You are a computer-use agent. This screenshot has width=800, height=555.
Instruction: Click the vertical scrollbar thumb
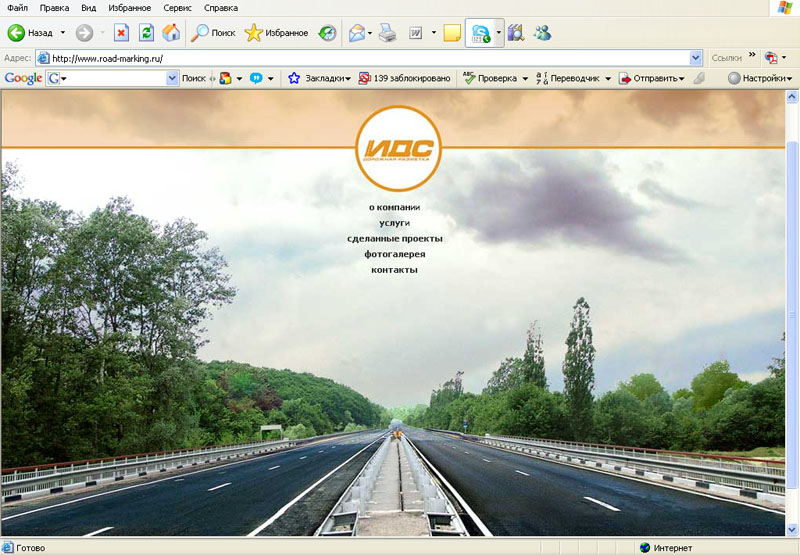click(792, 315)
